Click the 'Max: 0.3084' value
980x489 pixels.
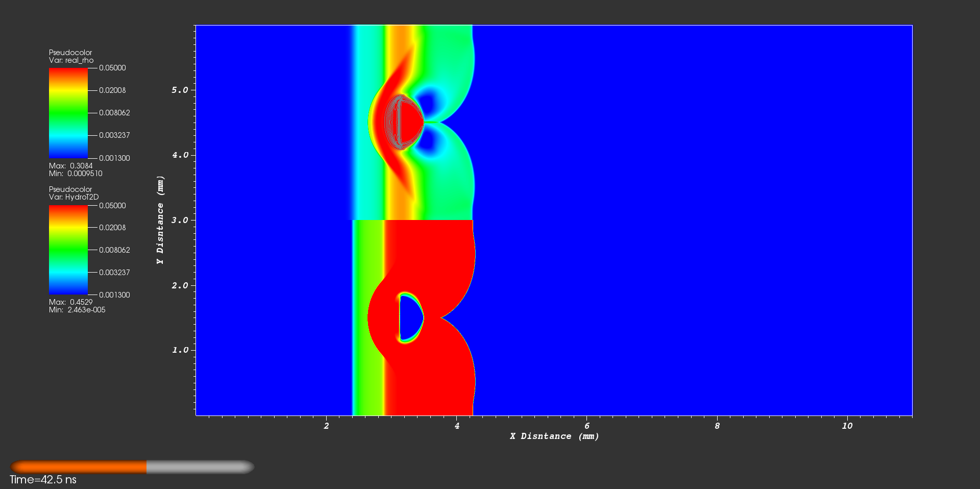pyautogui.click(x=71, y=166)
